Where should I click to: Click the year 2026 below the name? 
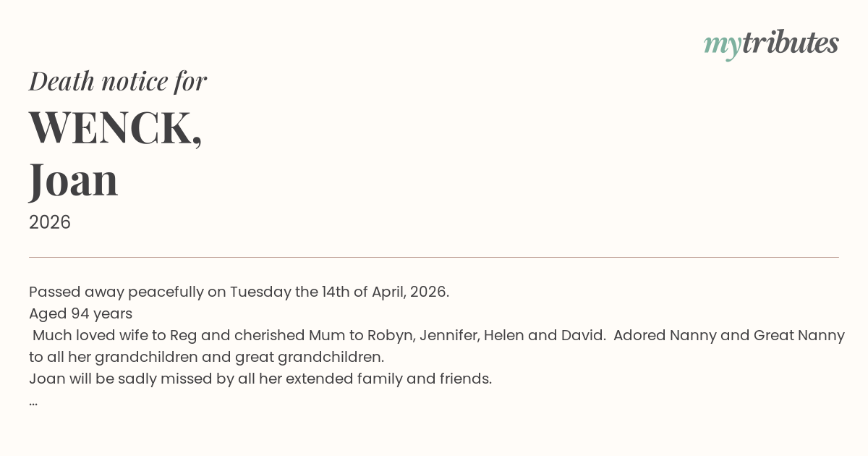click(50, 222)
